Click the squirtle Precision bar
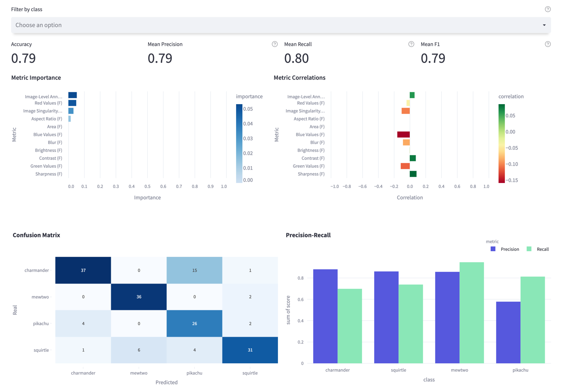 [386, 317]
